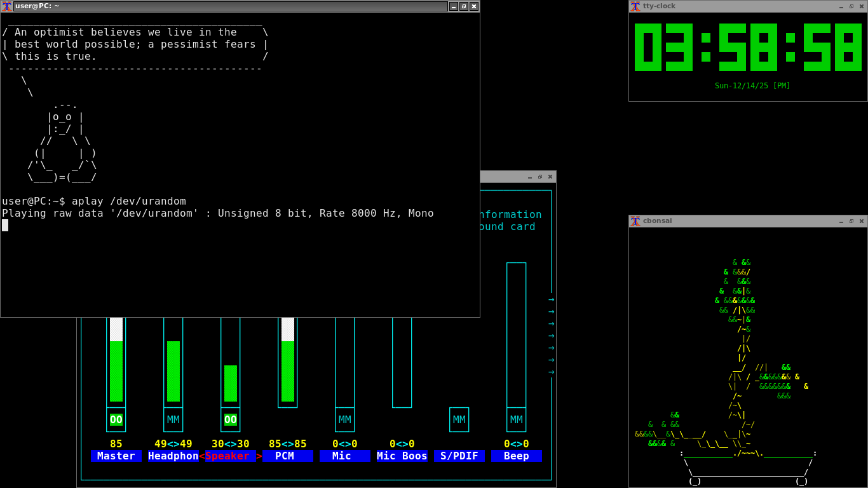Viewport: 868px width, 488px height.
Task: Click the cbonsai window title icon
Action: coord(635,221)
